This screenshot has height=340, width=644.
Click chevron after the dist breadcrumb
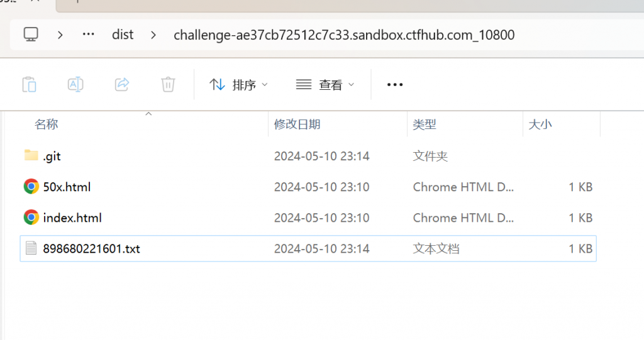tap(153, 35)
